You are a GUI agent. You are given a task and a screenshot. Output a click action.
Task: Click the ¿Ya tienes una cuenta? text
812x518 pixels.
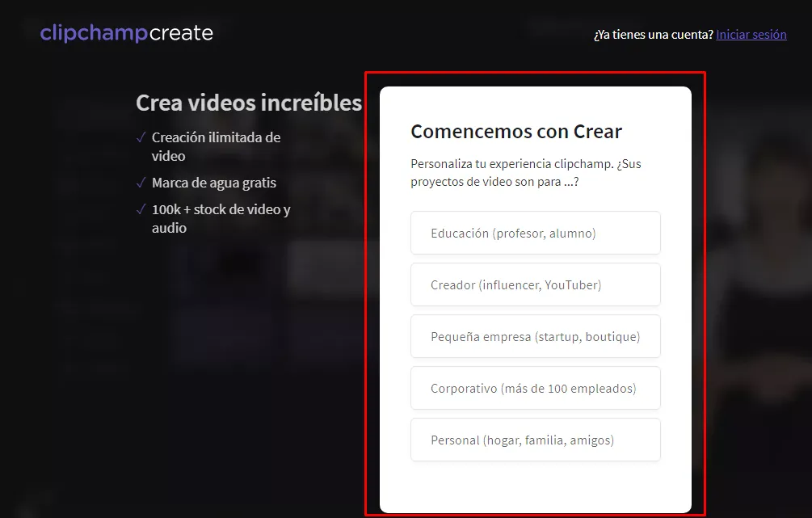point(654,35)
